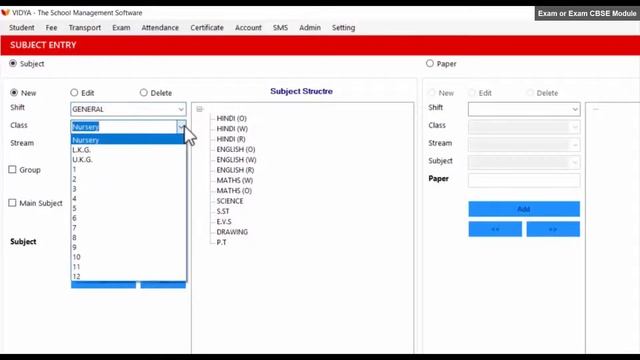Image resolution: width=640 pixels, height=360 pixels.
Task: Choose the Delete option in the Paper panel
Action: [530, 93]
